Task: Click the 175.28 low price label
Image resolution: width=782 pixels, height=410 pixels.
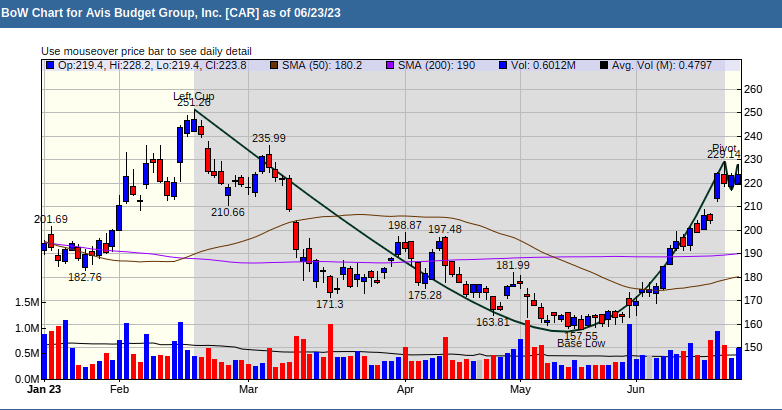Action: tap(425, 295)
